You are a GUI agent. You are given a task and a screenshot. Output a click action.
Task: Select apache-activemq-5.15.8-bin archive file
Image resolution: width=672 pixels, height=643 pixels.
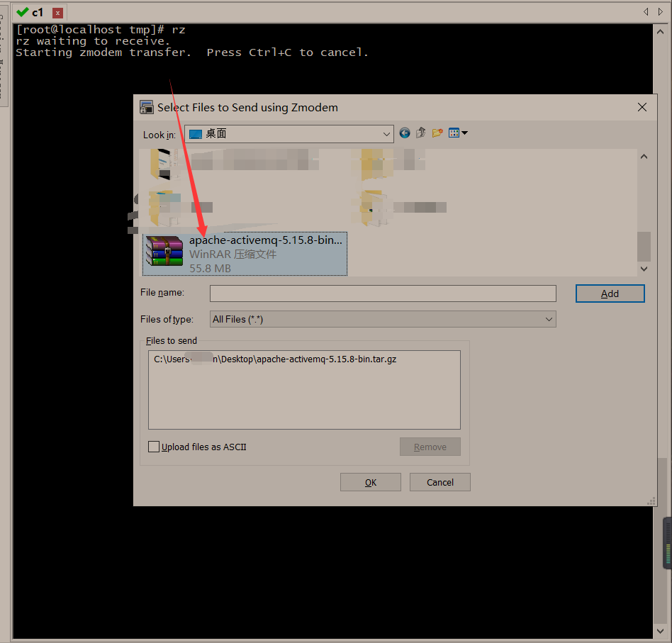(245, 254)
